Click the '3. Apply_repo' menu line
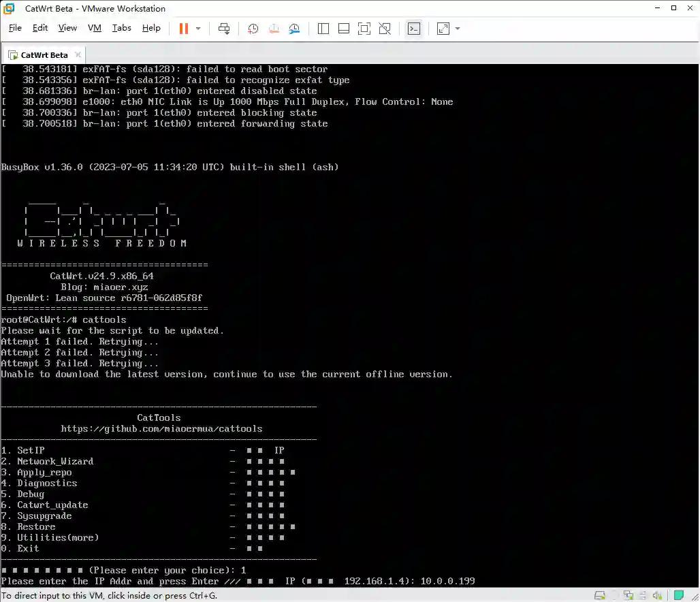 tap(148, 472)
